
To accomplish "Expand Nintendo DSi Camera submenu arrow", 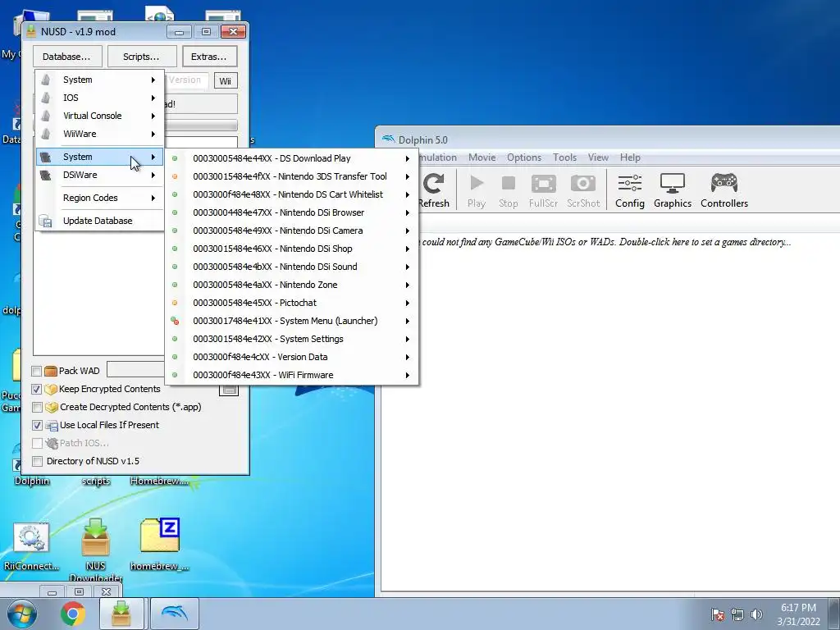I will point(407,231).
